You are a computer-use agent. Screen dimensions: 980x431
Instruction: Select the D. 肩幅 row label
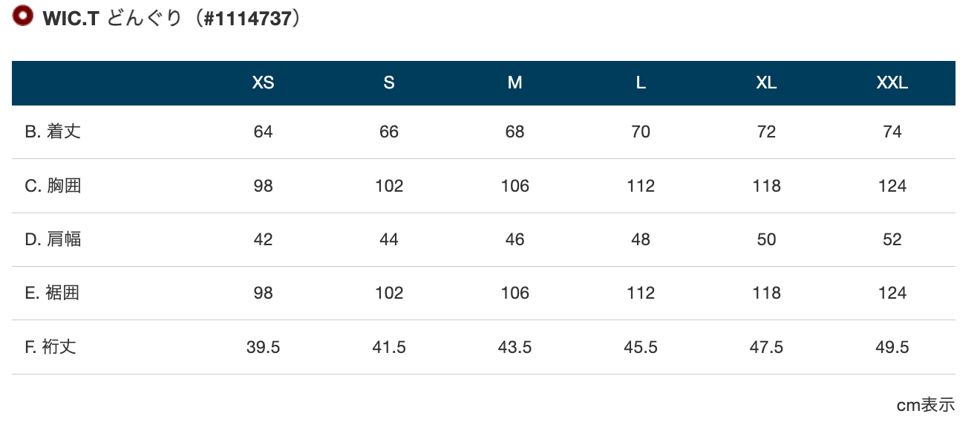click(x=53, y=239)
